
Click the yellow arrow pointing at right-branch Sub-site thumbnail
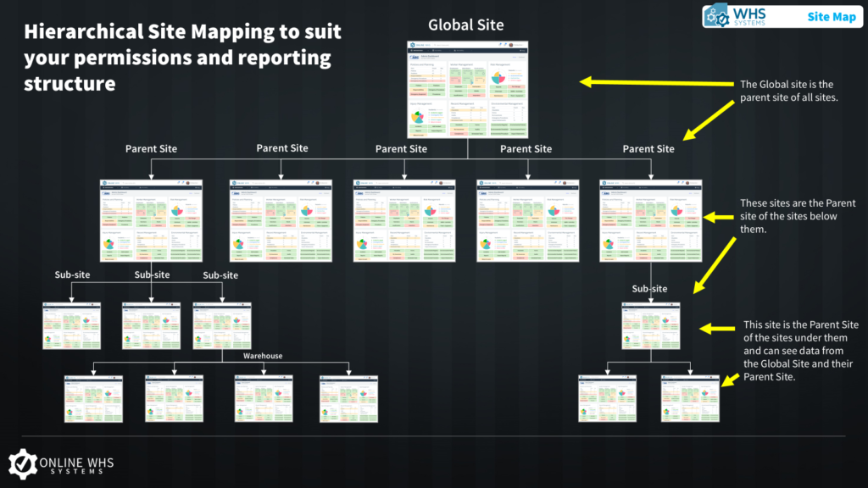pyautogui.click(x=715, y=328)
